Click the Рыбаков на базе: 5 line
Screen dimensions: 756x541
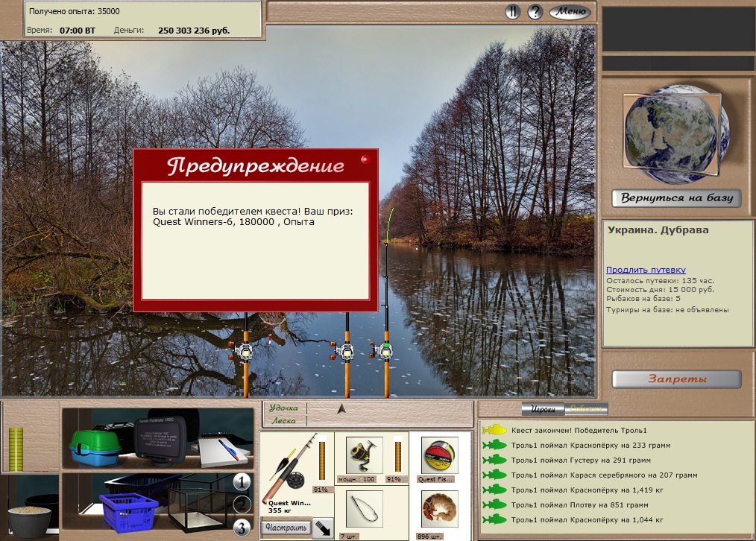point(643,299)
